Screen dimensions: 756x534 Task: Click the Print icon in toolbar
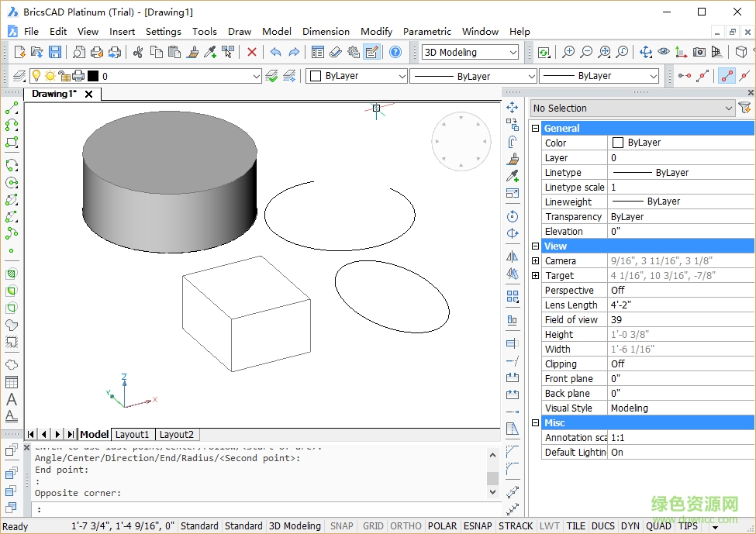point(97,52)
